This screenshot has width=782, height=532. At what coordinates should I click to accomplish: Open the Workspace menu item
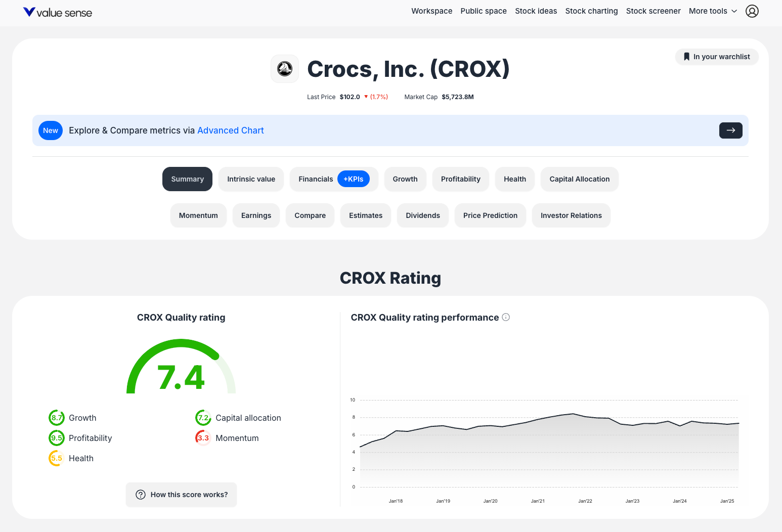pos(431,11)
